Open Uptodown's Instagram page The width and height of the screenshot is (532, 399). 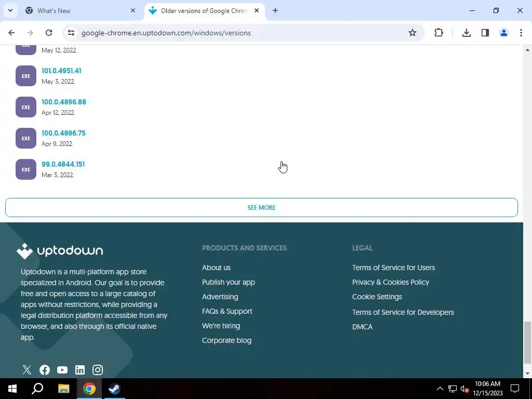98,370
